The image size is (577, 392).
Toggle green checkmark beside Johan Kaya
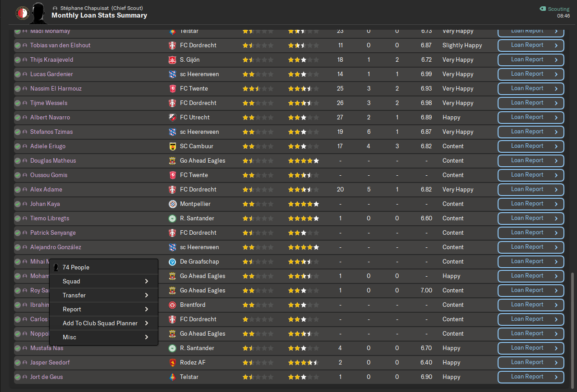pyautogui.click(x=18, y=204)
